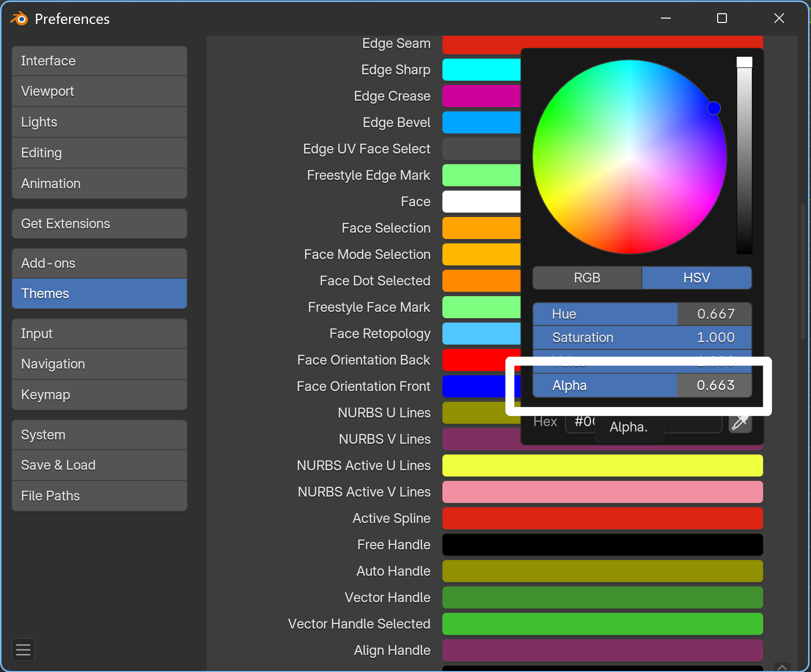Open the Input preferences section
The width and height of the screenshot is (811, 672).
[x=100, y=334]
